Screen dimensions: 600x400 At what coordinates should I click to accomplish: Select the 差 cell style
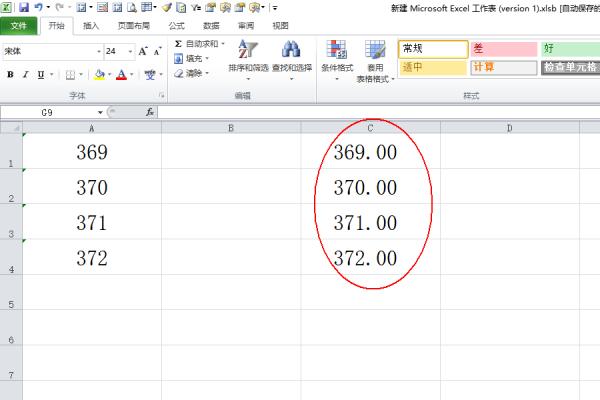click(x=504, y=49)
